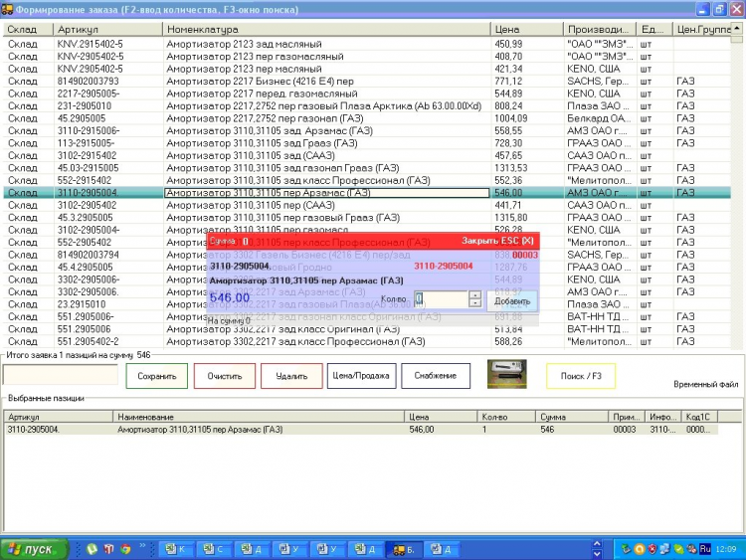746x560 pixels.
Task: Select row Амортизатор 3110,31105 зад Арзамас (ГАЗ)
Action: 367,130
